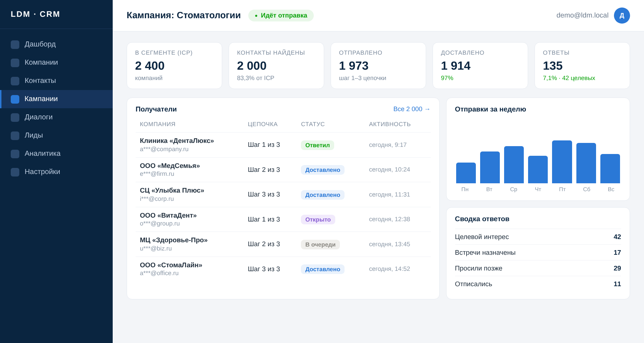Open the 'Ответы' stat card
The height and width of the screenshot is (343, 644).
tap(582, 65)
